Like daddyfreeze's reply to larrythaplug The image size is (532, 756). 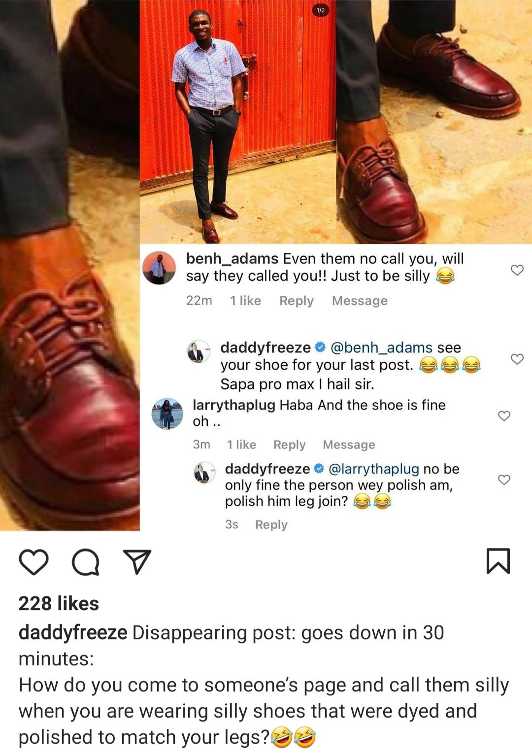[504, 480]
